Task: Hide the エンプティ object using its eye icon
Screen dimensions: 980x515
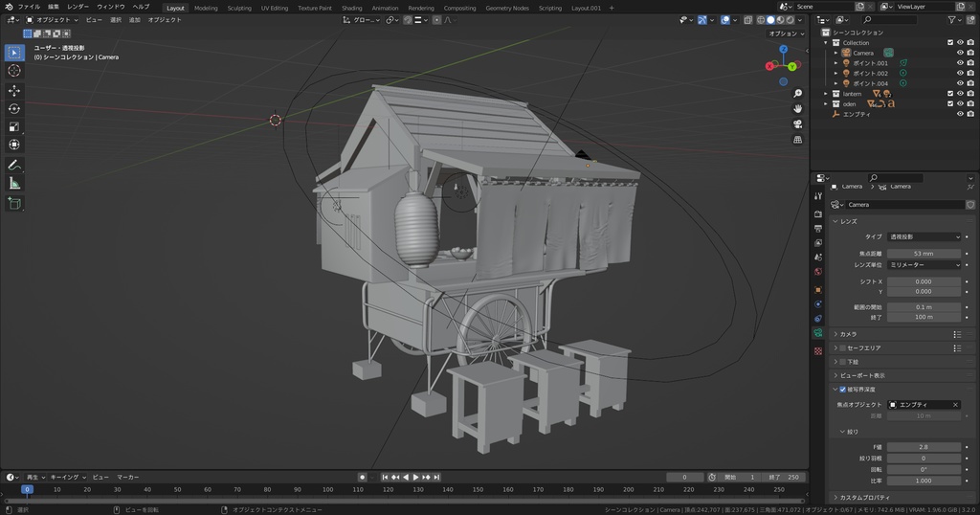Action: click(960, 114)
